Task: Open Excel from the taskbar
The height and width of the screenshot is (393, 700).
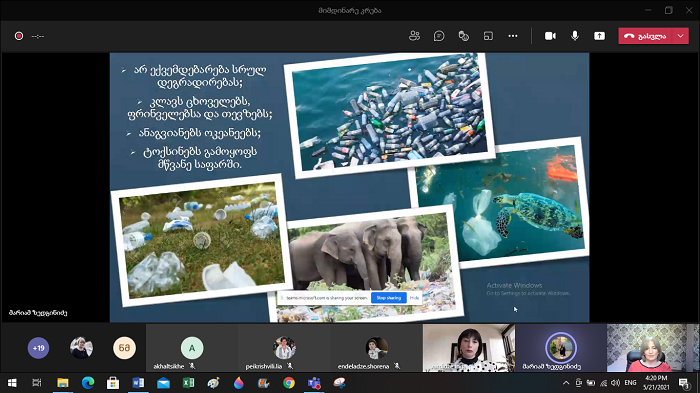Action: pyautogui.click(x=188, y=383)
